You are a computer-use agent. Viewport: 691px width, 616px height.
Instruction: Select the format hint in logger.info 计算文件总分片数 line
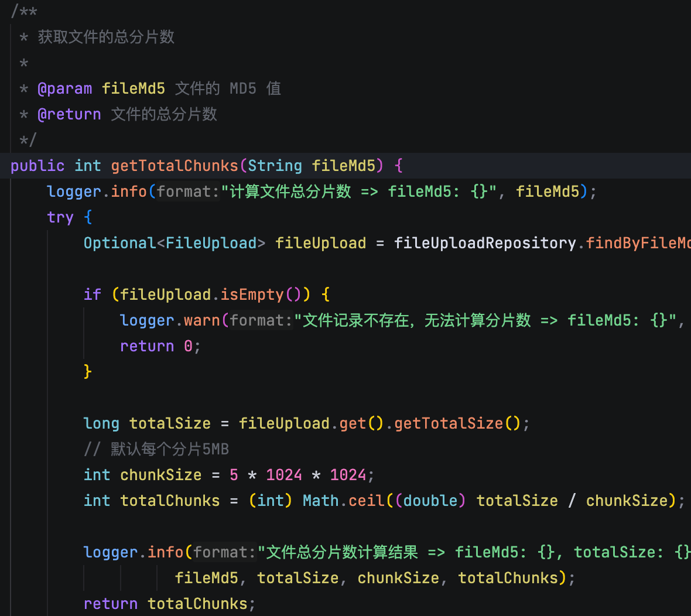point(184,191)
